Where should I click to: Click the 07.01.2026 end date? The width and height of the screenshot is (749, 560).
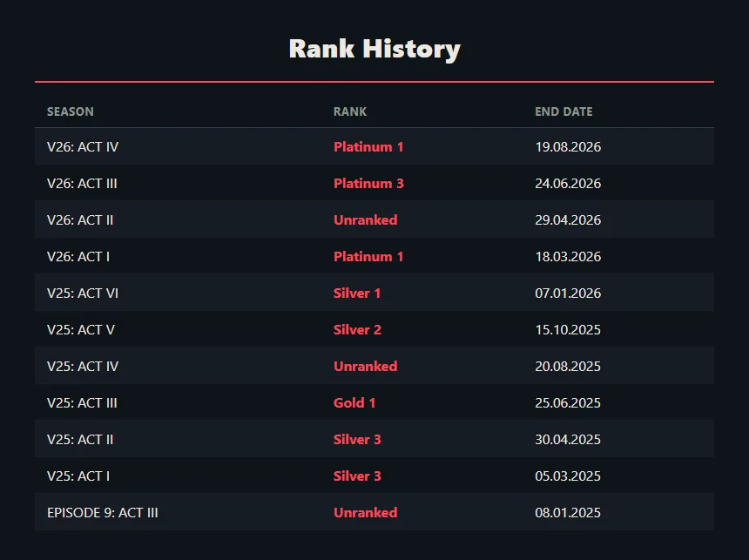568,293
